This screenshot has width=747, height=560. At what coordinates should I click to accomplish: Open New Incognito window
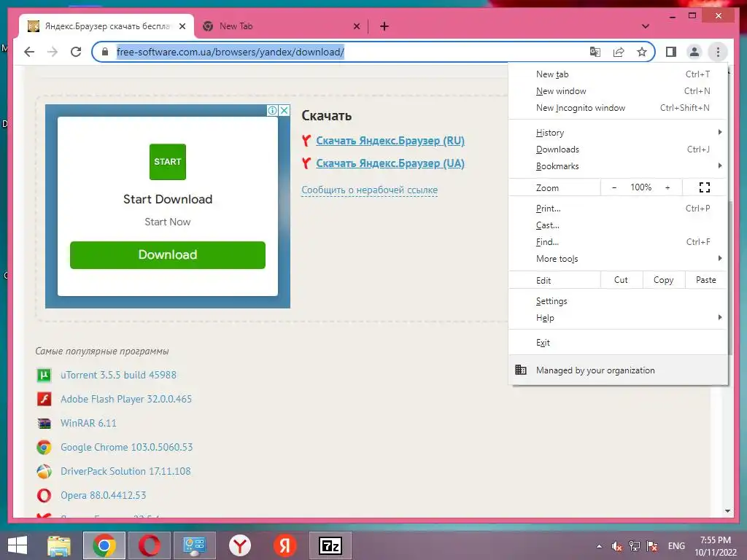[x=619, y=108]
